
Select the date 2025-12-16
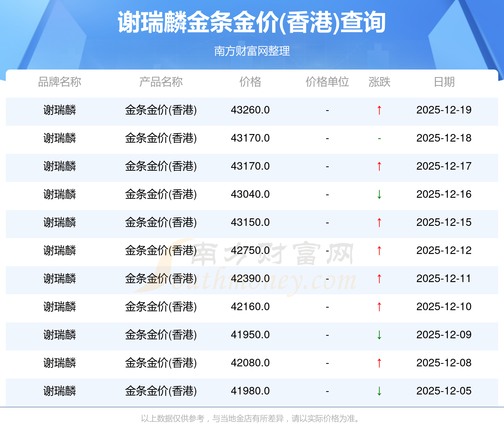click(444, 194)
